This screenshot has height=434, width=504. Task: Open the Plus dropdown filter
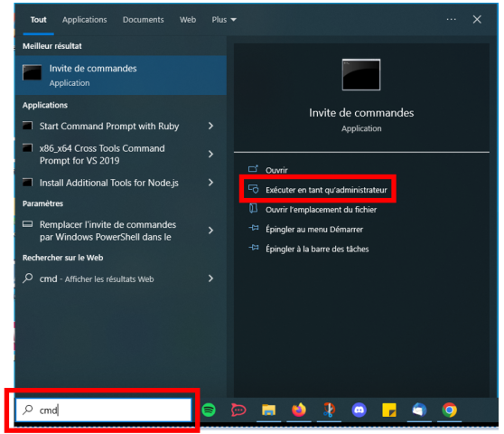[x=224, y=20]
